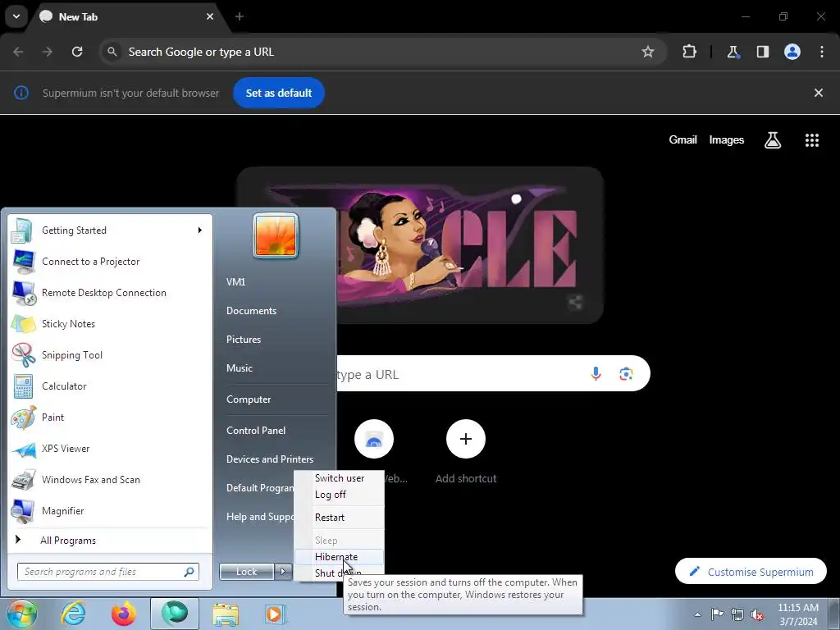Click the muted volume tray icon
This screenshot has width=840, height=630.
757,614
